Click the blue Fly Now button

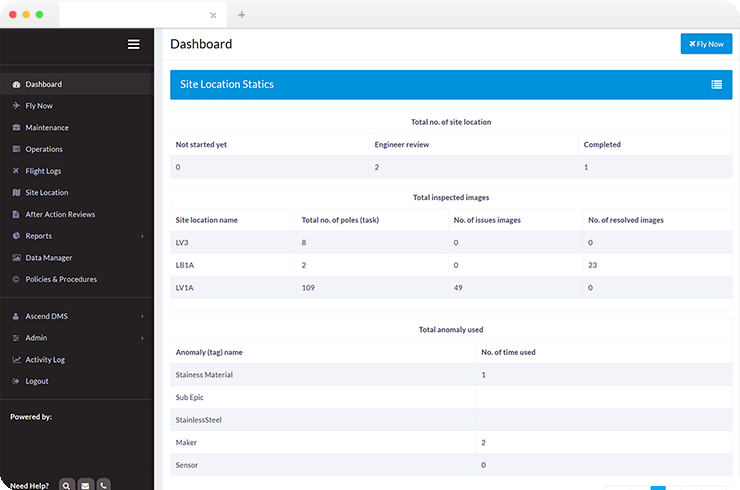706,44
